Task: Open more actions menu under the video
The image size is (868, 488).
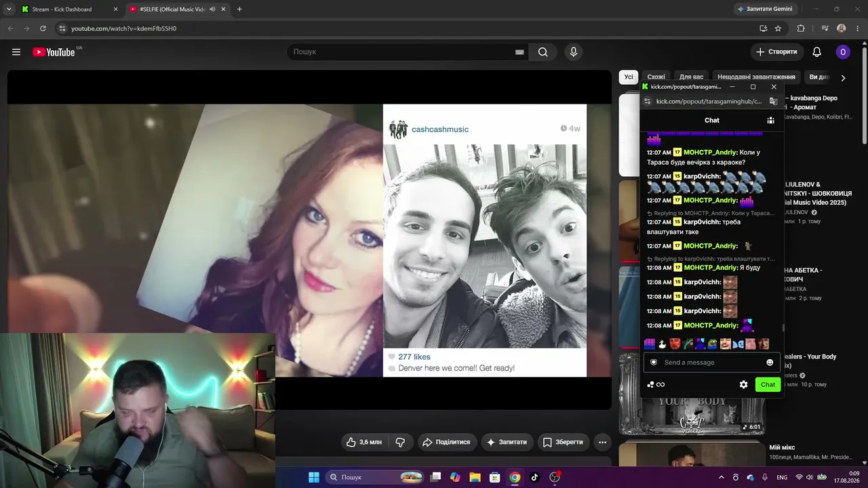Action: click(602, 442)
